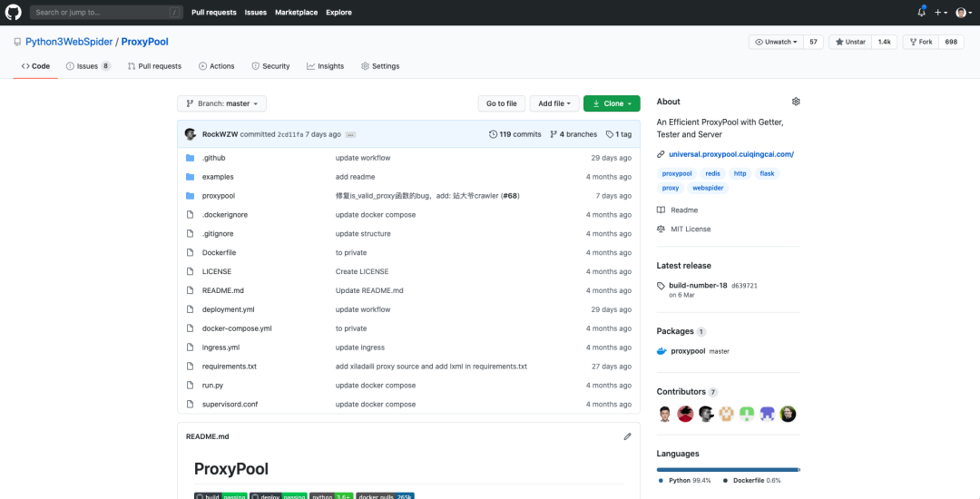Focus the Search or jump to field
The width and height of the screenshot is (980, 499).
[106, 13]
